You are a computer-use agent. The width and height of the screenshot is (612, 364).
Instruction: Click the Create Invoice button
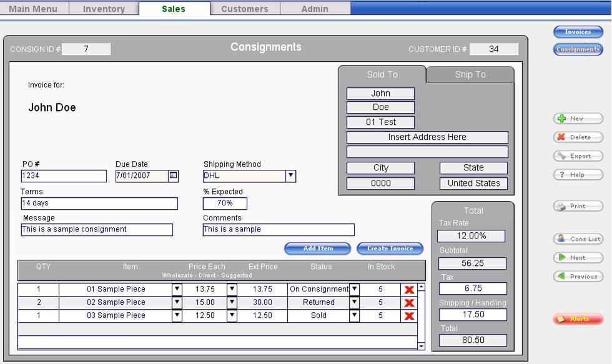pyautogui.click(x=390, y=248)
